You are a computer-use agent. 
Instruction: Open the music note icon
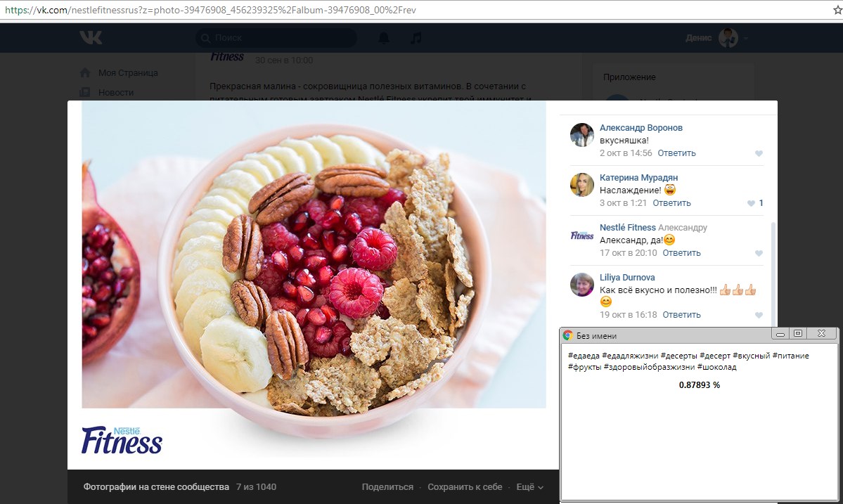pyautogui.click(x=416, y=38)
